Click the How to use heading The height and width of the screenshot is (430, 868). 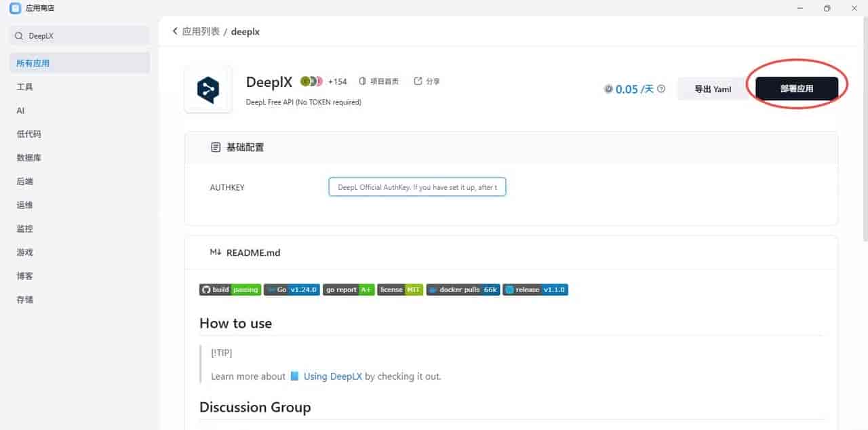(235, 324)
